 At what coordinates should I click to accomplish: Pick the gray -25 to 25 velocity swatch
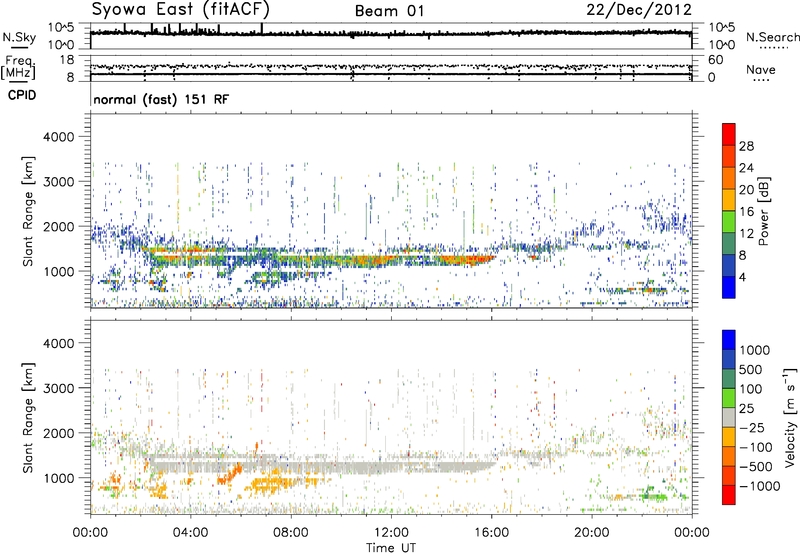tap(729, 417)
